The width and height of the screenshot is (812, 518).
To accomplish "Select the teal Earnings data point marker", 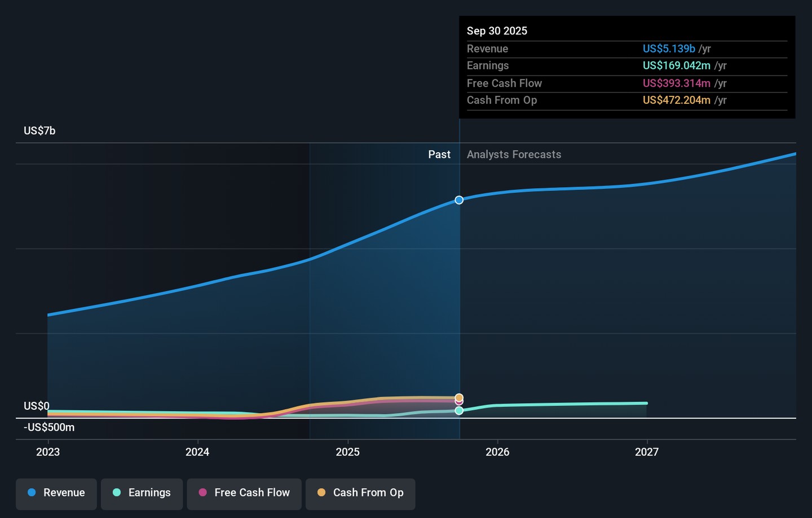I will coord(459,411).
